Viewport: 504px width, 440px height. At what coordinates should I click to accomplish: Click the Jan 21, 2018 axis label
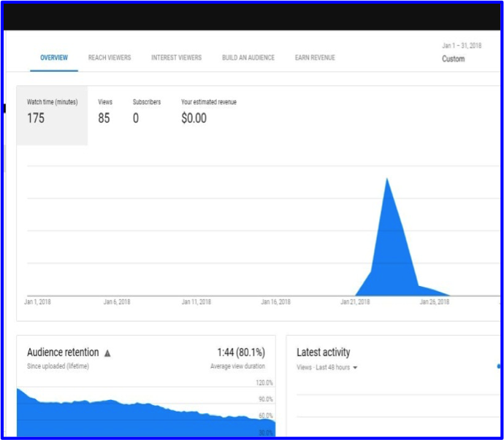(355, 301)
